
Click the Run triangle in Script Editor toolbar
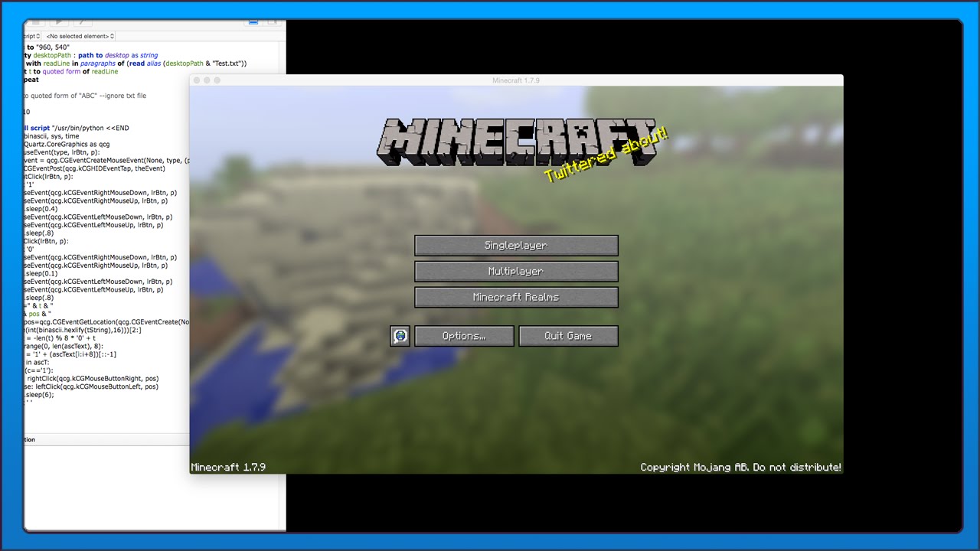59,22
